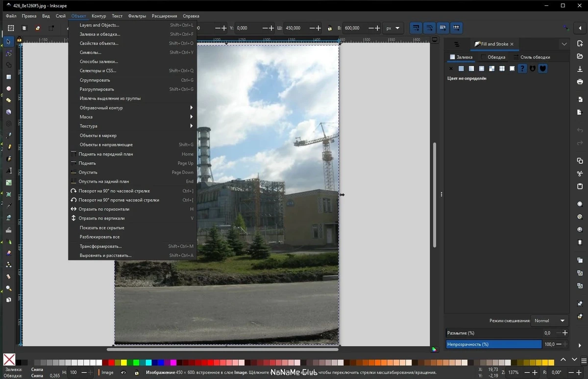Open the px units dropdown
This screenshot has height=379, width=588.
[x=393, y=28]
